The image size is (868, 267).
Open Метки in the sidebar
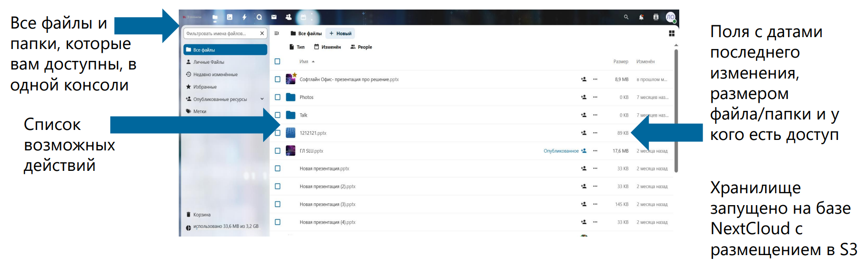point(225,111)
